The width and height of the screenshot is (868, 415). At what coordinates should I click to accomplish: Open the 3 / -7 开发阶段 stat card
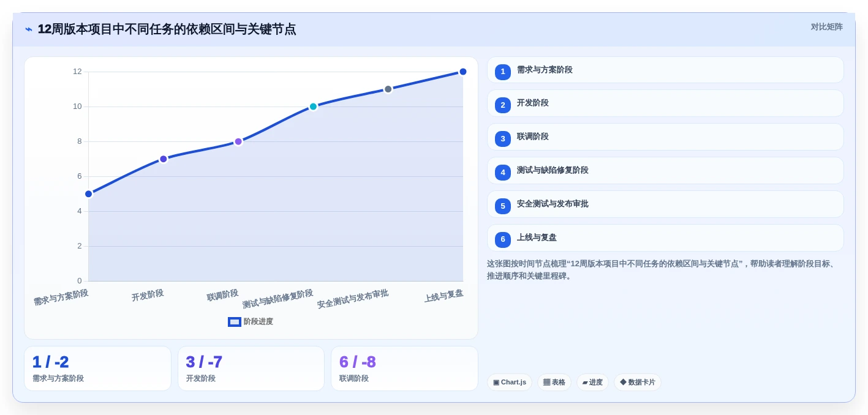251,368
